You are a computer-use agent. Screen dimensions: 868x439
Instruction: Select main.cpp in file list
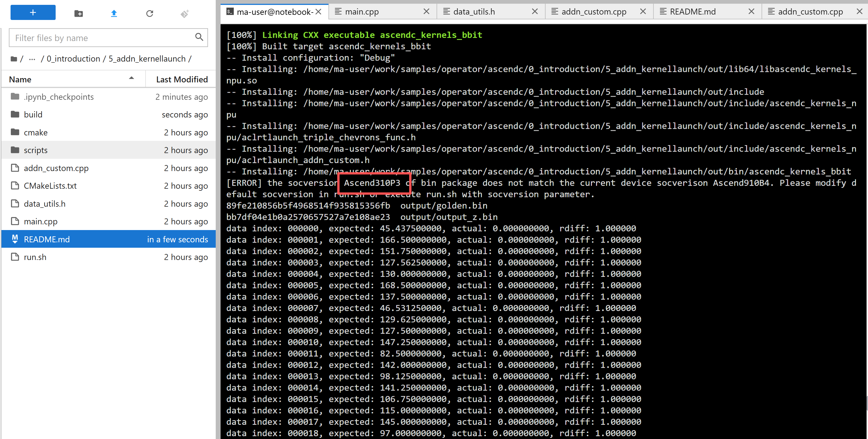108,221
